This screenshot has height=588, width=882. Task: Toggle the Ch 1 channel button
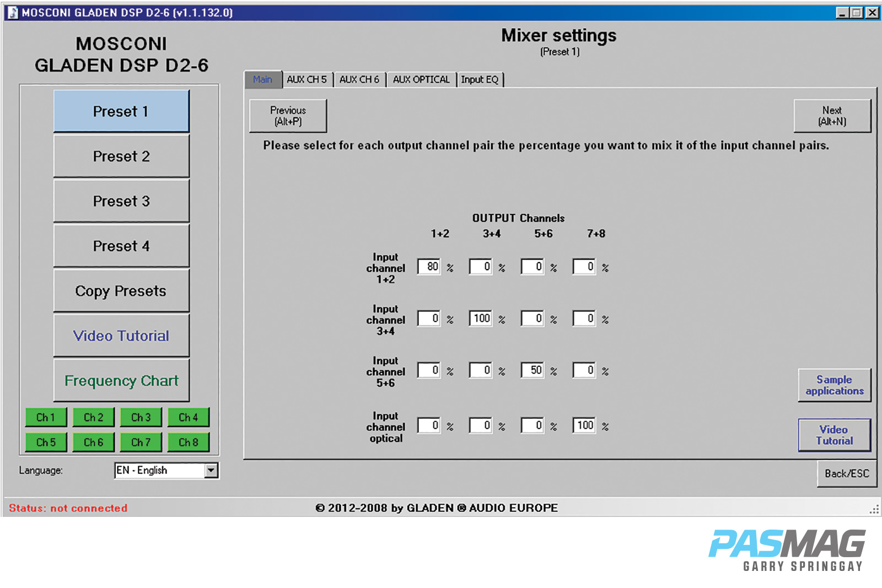[46, 417]
